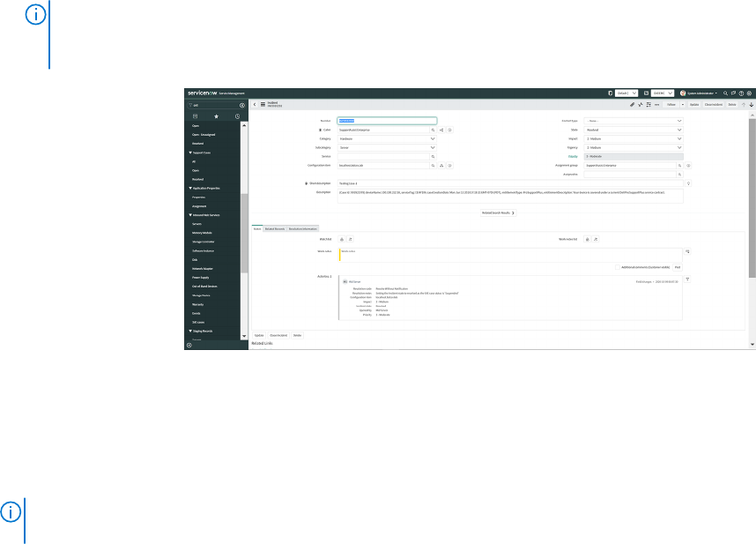Image resolution: width=756 pixels, height=544 pixels.
Task: Switch to the Resolution Information tab
Action: tap(303, 228)
